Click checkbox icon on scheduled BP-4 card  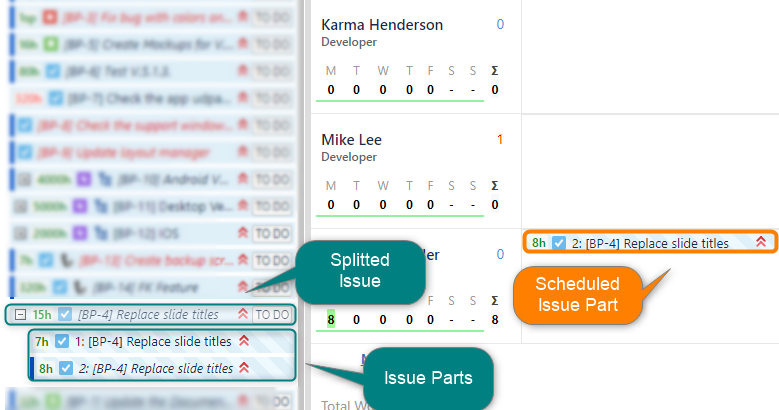point(559,243)
